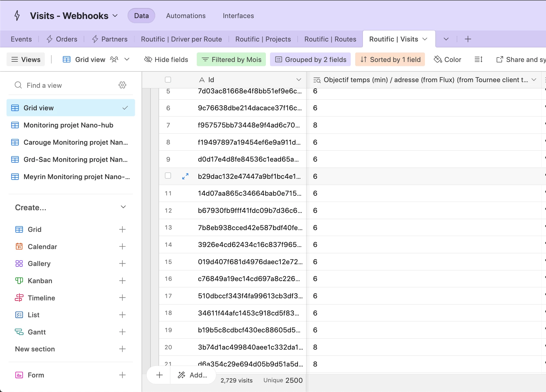Click the Calendar view type icon
The height and width of the screenshot is (392, 546).
pos(19,246)
